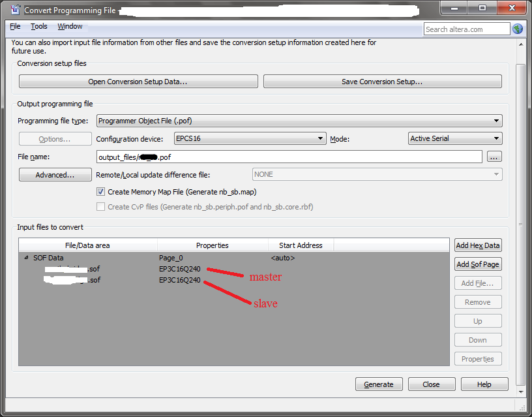
Task: Click the Remove button
Action: click(478, 302)
